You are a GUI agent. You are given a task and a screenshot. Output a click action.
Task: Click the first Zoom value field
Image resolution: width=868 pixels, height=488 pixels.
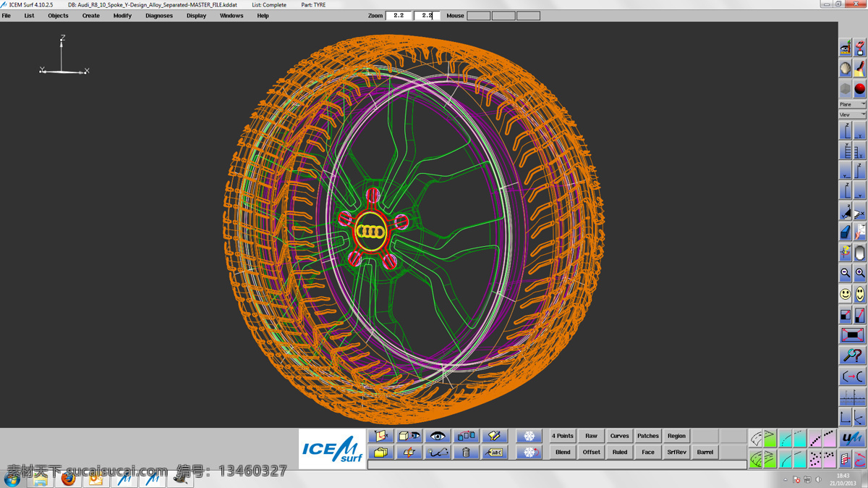(399, 15)
